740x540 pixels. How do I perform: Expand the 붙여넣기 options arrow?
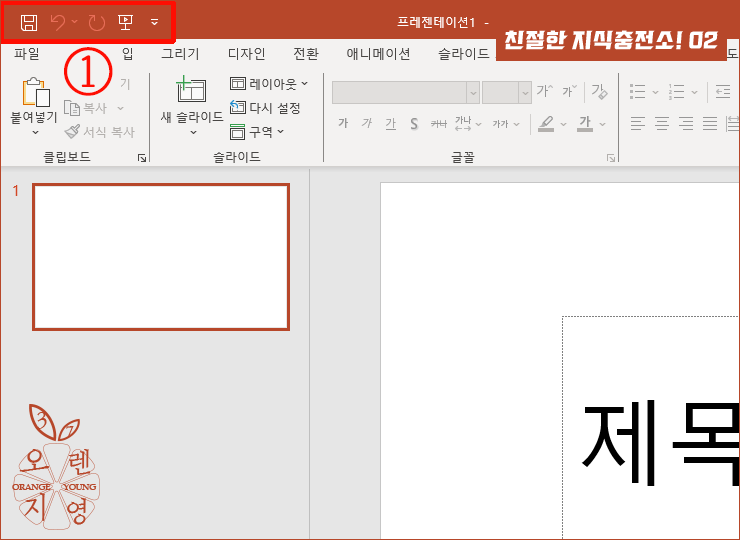coord(35,133)
